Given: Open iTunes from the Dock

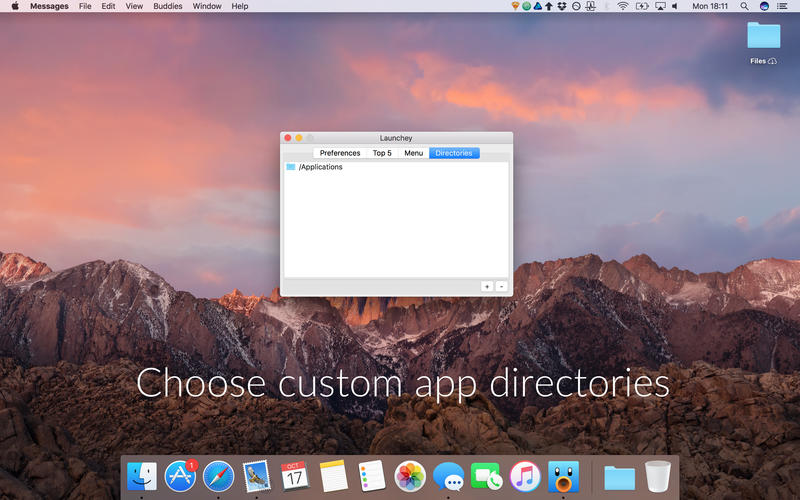Looking at the screenshot, I should pos(525,476).
